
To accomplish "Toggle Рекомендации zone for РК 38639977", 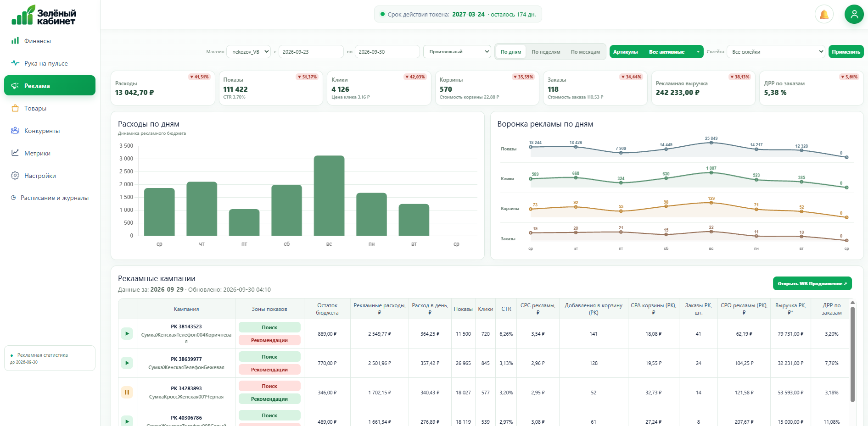I will coord(269,370).
